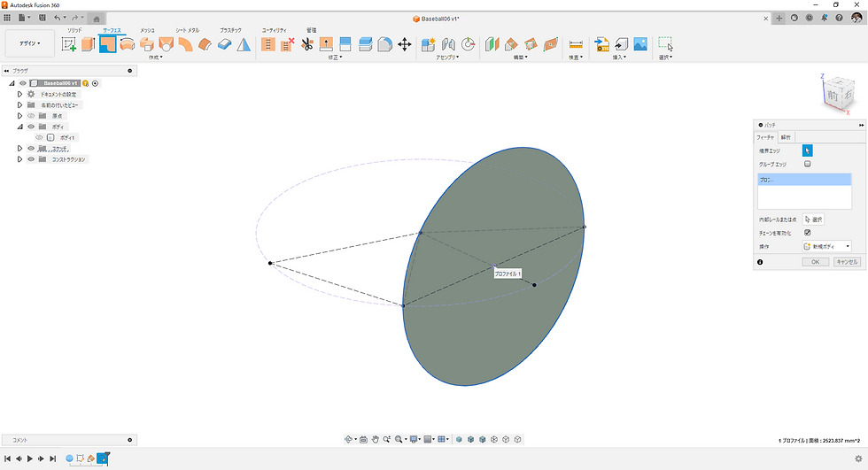Image resolution: width=868 pixels, height=470 pixels.
Task: Switch to the Mesh tab
Action: pos(147,30)
